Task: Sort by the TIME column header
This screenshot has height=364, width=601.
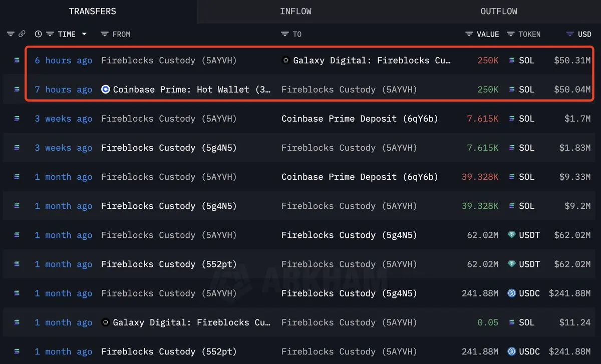Action: click(67, 34)
